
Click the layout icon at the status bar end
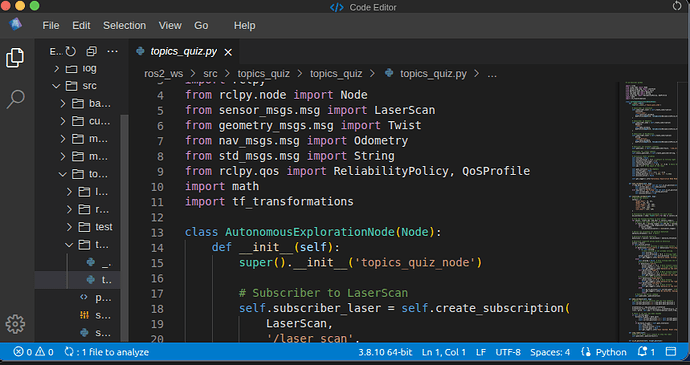click(671, 352)
